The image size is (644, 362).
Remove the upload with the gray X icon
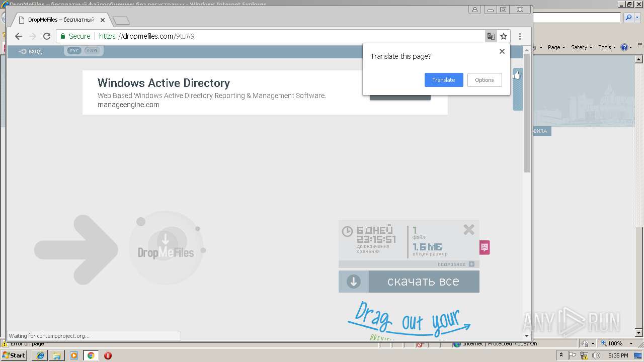point(469,230)
